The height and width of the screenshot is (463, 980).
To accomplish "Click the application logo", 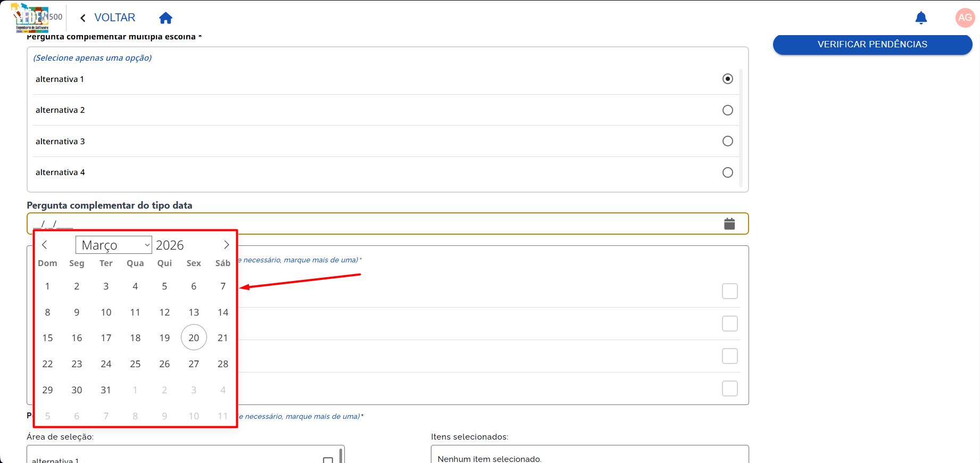I will (32, 18).
